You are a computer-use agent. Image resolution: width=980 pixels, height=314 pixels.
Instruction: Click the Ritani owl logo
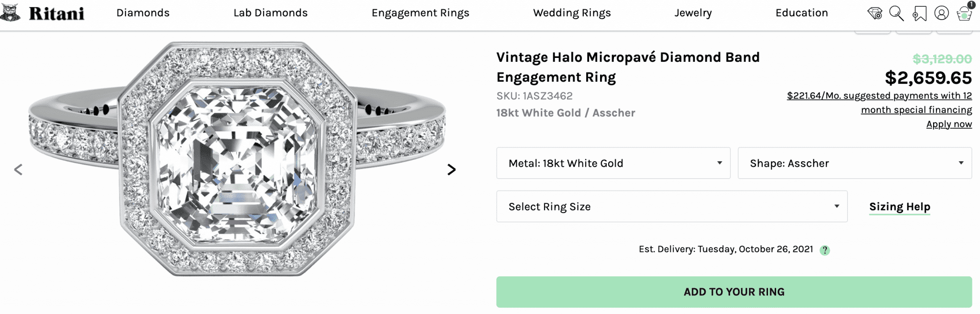coord(45,13)
